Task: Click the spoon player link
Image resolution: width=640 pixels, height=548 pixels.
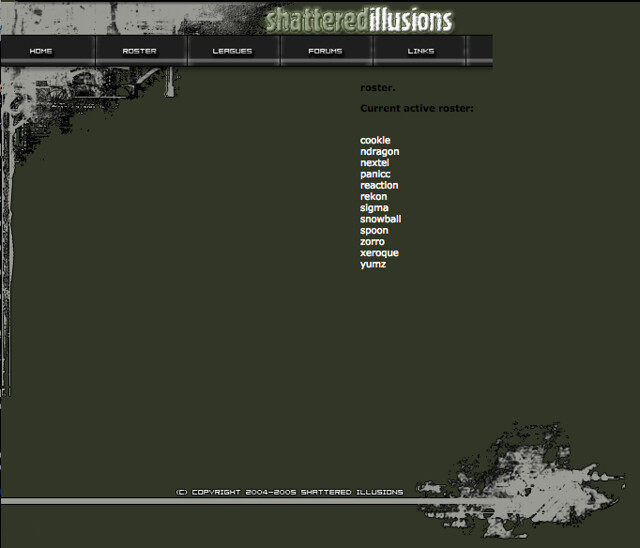Action: point(374,231)
